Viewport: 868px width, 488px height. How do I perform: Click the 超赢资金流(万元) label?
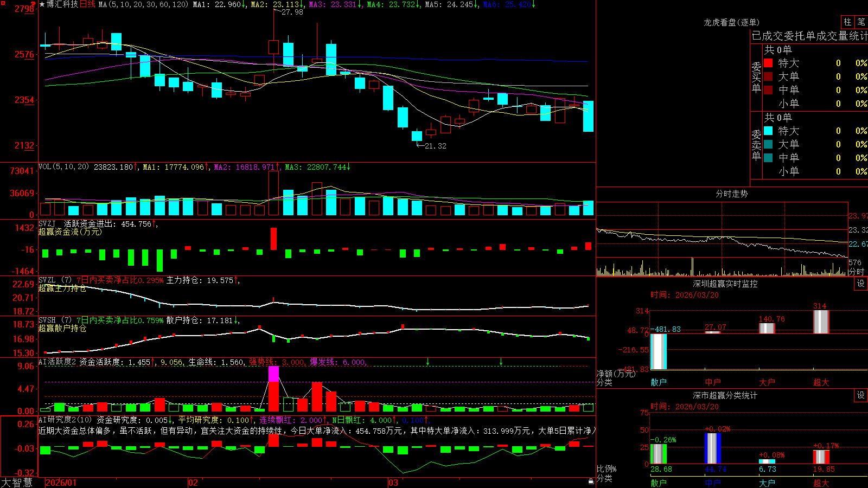(70, 232)
